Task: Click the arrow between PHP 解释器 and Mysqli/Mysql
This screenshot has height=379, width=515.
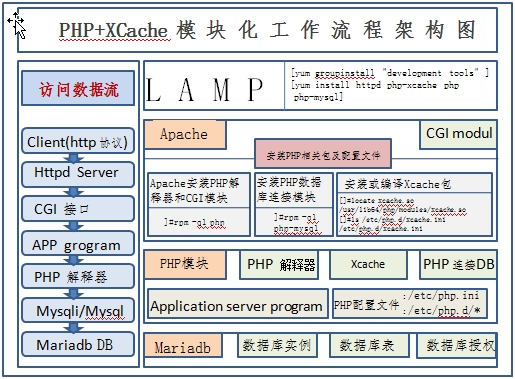Action: (x=74, y=293)
